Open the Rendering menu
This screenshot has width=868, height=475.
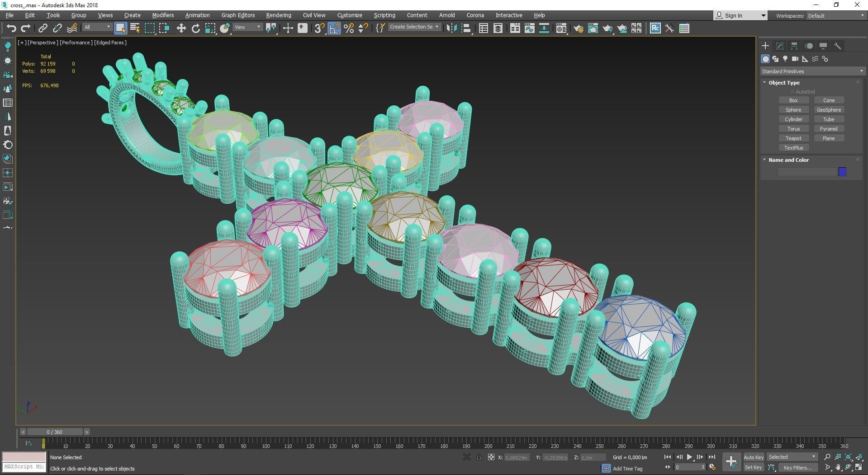[x=279, y=15]
